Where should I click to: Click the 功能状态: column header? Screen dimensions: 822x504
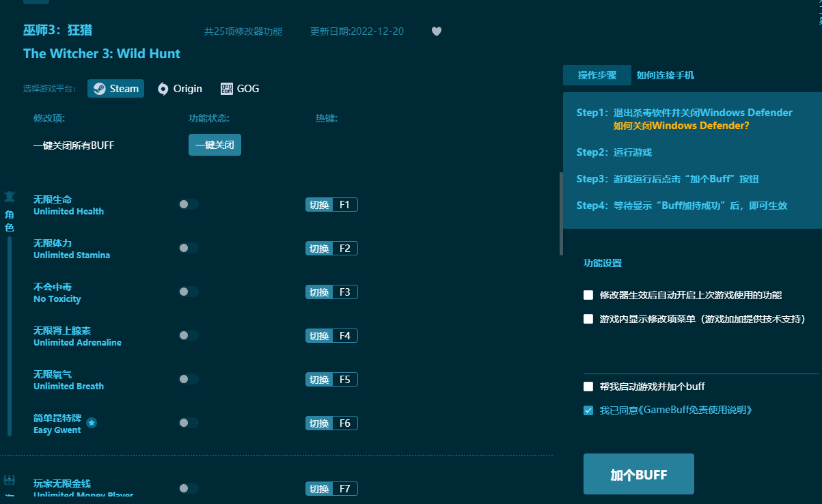click(209, 118)
